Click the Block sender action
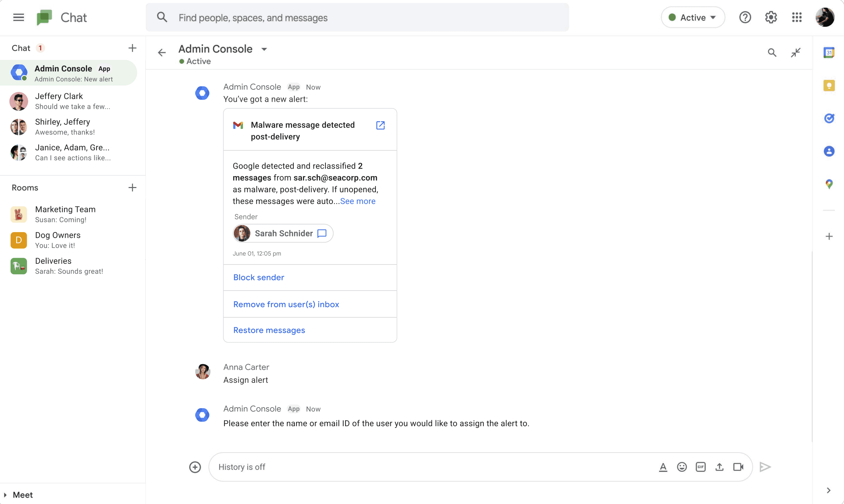 tap(259, 278)
